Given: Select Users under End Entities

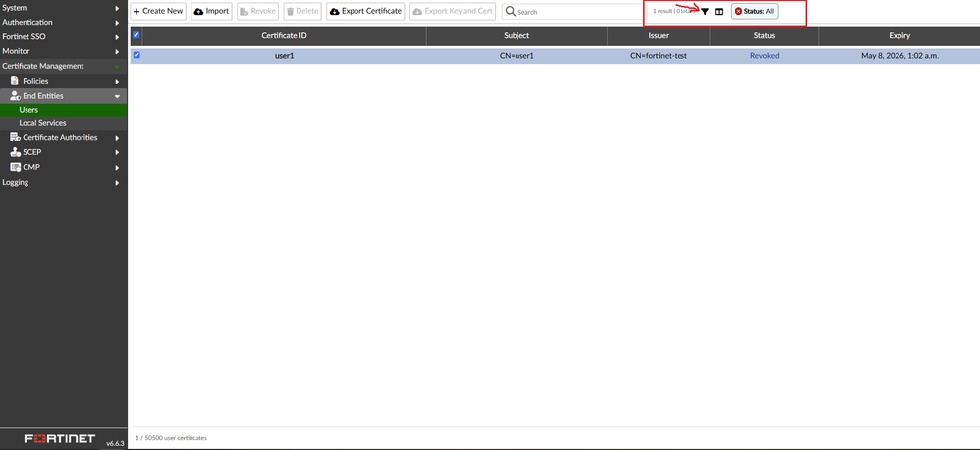Looking at the screenshot, I should [63, 110].
